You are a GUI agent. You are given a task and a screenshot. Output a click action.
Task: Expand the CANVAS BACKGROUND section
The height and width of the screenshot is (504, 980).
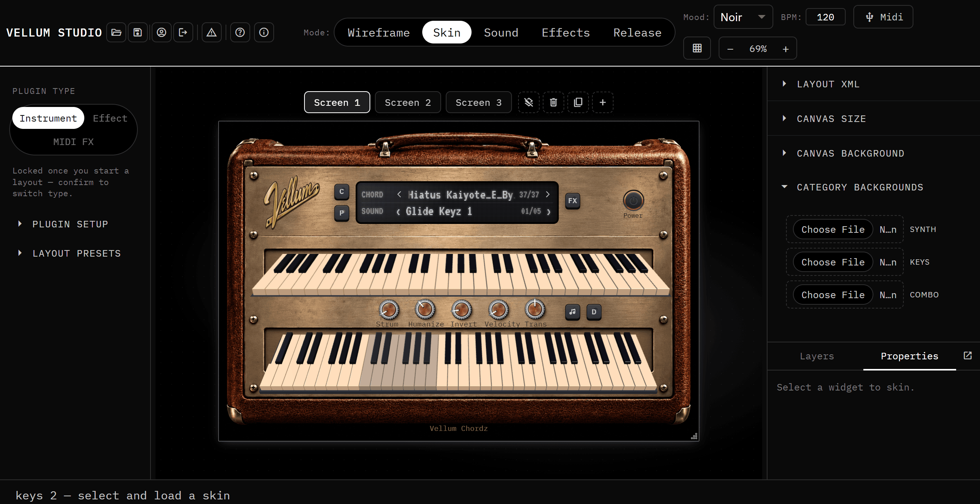[874, 154]
